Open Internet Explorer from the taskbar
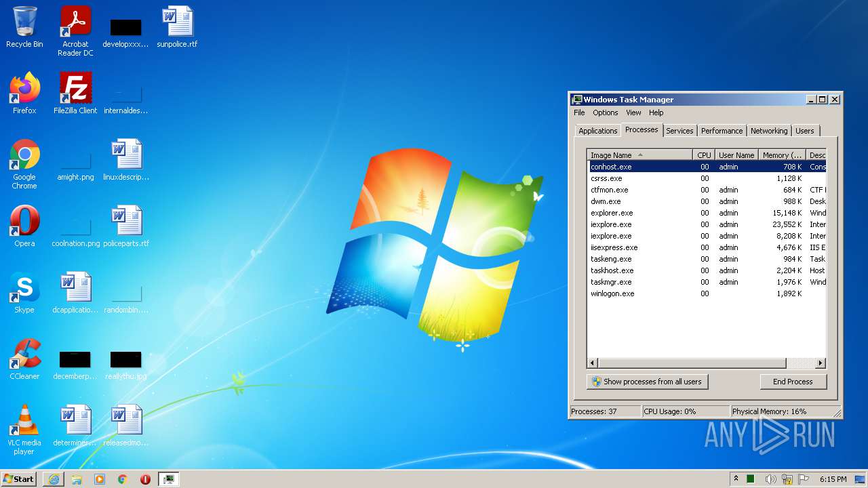 point(54,479)
